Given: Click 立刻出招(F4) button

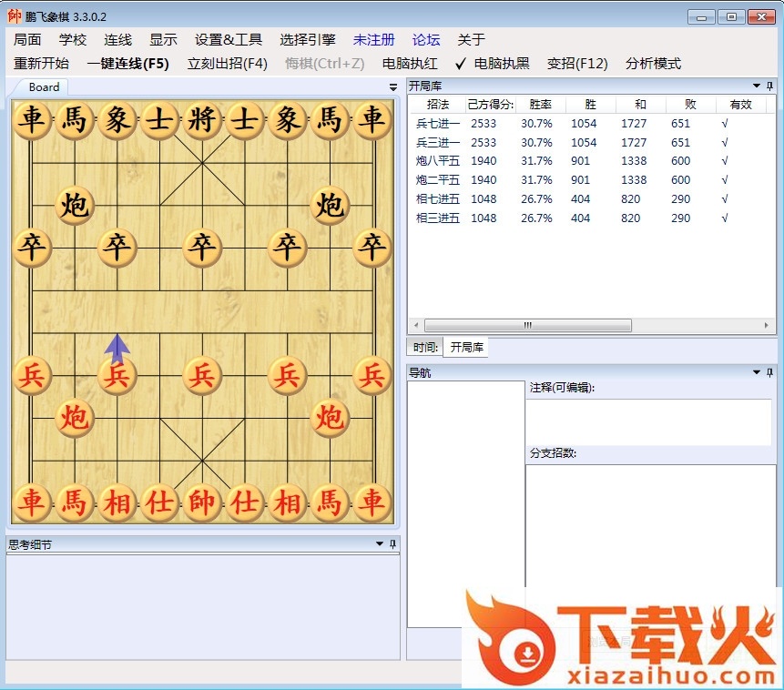Looking at the screenshot, I should (228, 64).
